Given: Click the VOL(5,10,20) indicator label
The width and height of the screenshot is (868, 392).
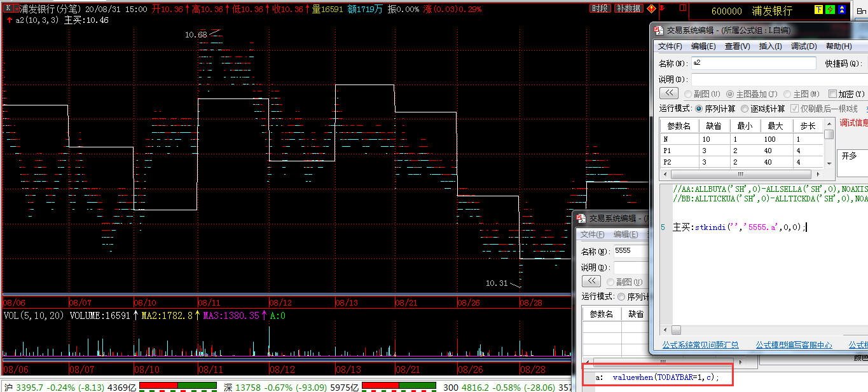Looking at the screenshot, I should click(34, 315).
